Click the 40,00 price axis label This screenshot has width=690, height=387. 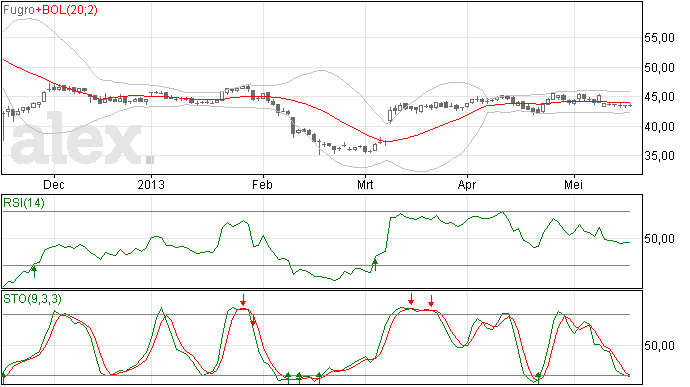[x=659, y=127]
